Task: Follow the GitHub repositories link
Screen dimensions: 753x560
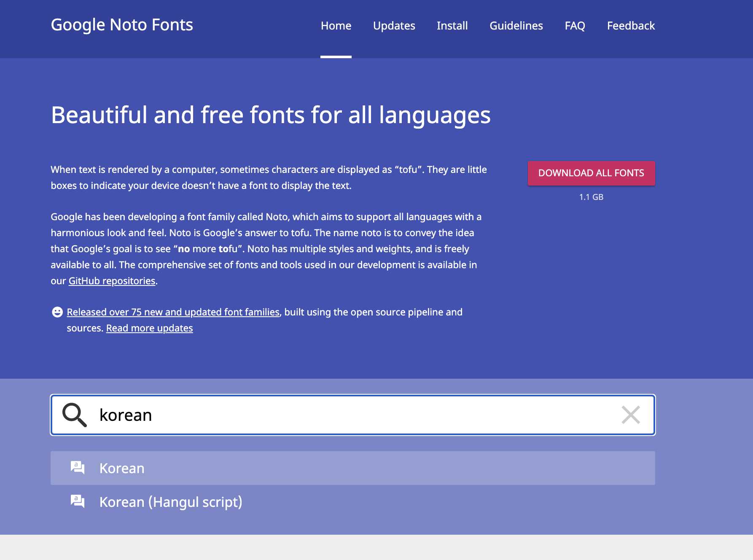Action: [112, 281]
